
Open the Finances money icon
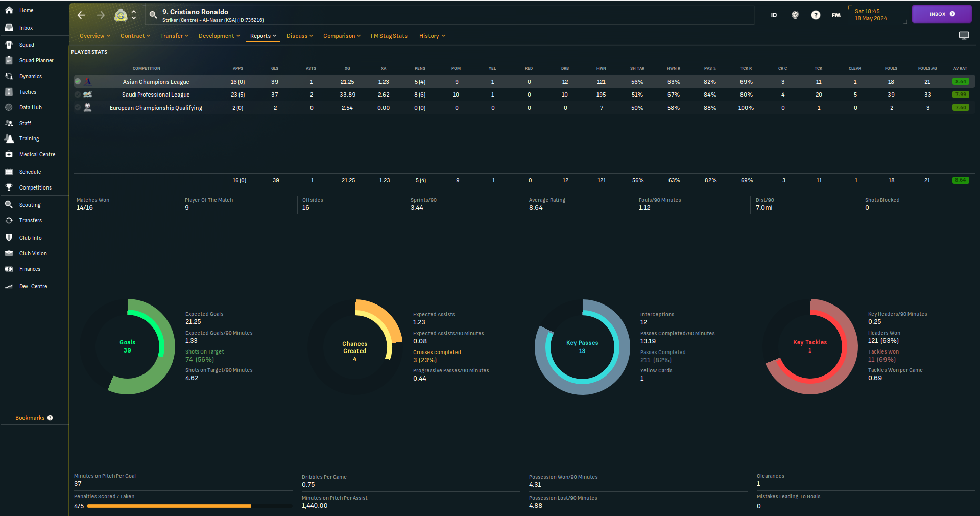pyautogui.click(x=9, y=269)
